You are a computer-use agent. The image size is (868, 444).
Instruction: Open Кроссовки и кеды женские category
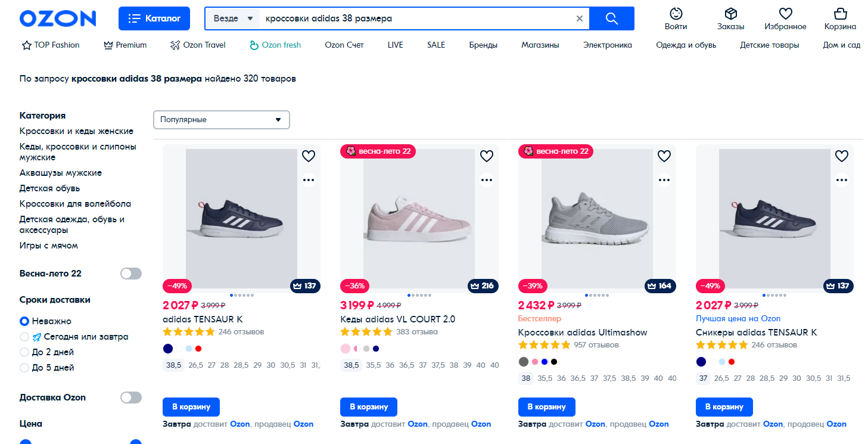tap(76, 131)
